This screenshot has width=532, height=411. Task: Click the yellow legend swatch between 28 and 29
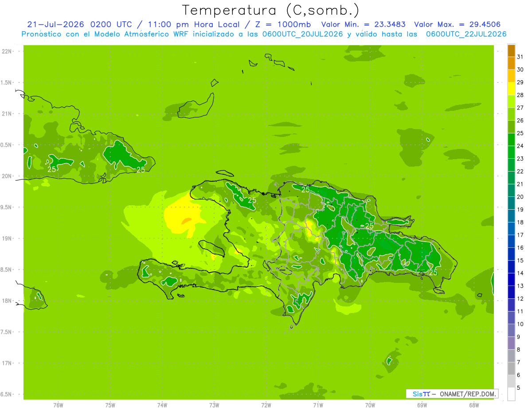coord(511,89)
